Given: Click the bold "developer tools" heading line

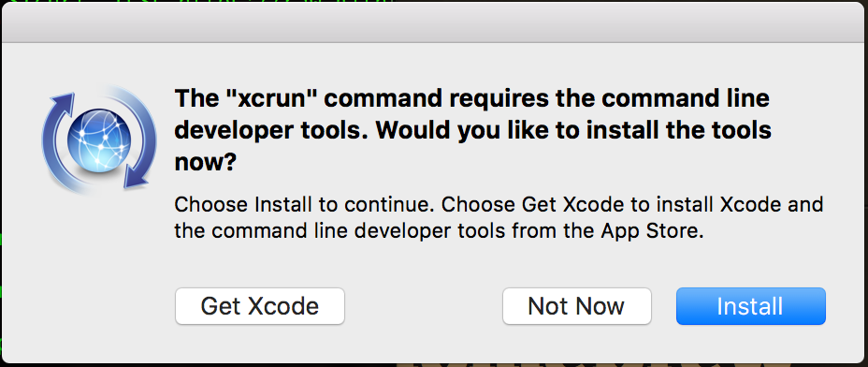Looking at the screenshot, I should 472,131.
